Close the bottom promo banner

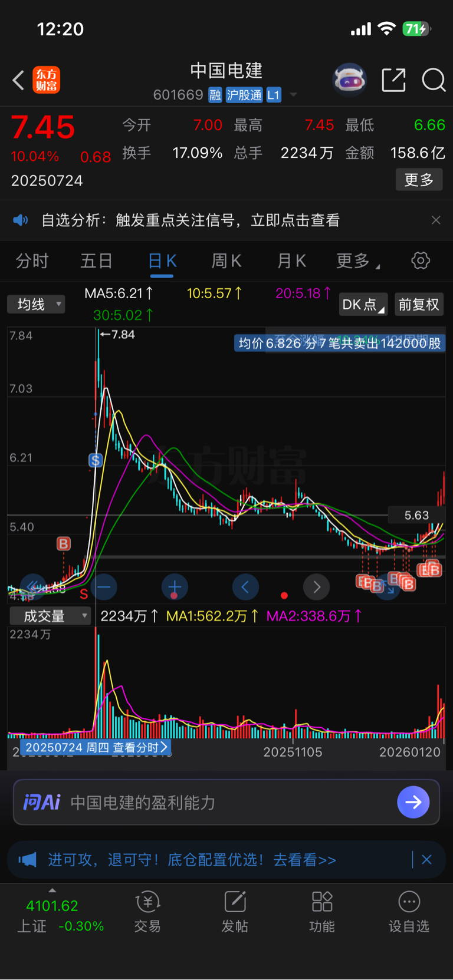point(427,860)
